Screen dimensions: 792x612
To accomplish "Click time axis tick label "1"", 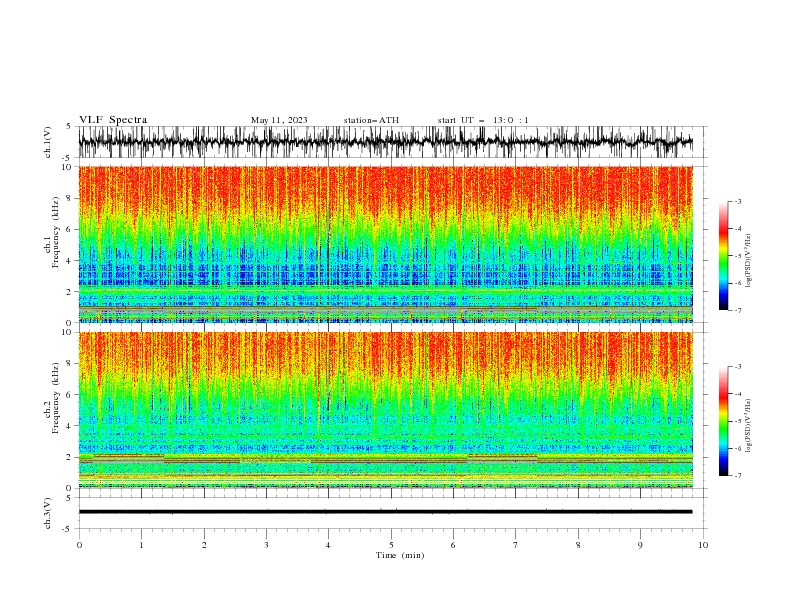I will 141,545.
